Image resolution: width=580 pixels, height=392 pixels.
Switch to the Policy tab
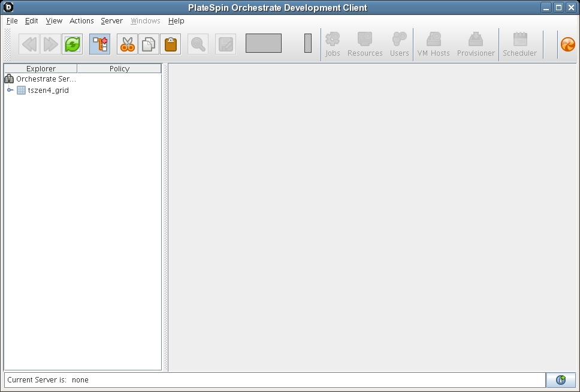tap(119, 68)
